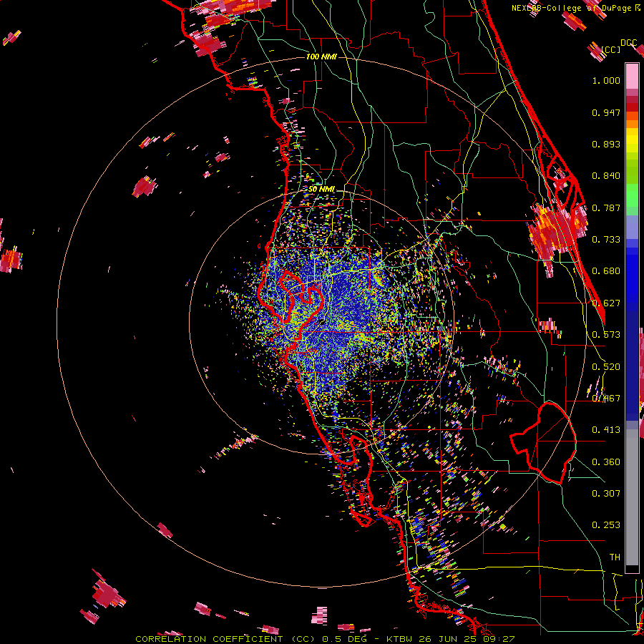Image resolution: width=644 pixels, height=644 pixels.
Task: Select the 0.307 scale value
Action: pos(606,494)
